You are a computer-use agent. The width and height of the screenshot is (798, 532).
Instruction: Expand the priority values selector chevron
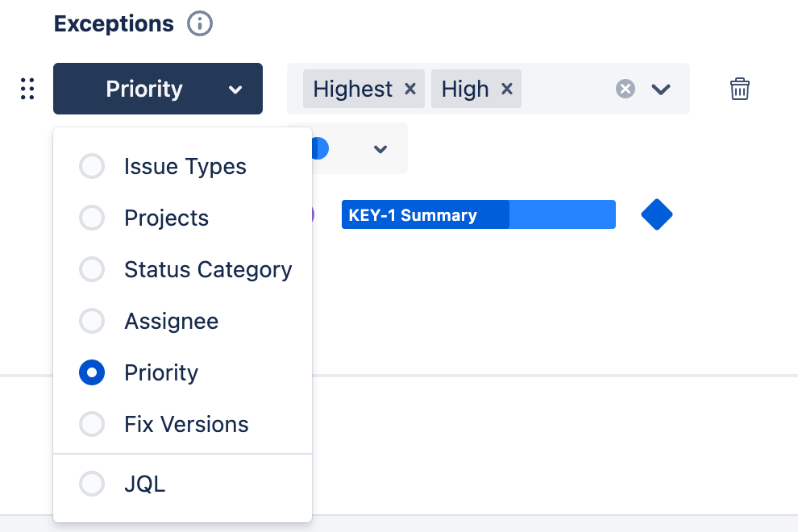(x=661, y=89)
